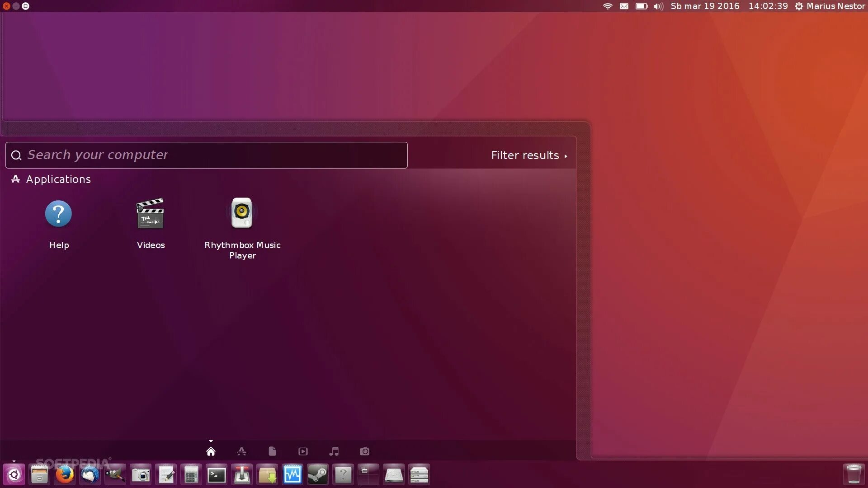Open the Ubuntu Dash launcher button
This screenshot has height=488, width=868.
14,474
